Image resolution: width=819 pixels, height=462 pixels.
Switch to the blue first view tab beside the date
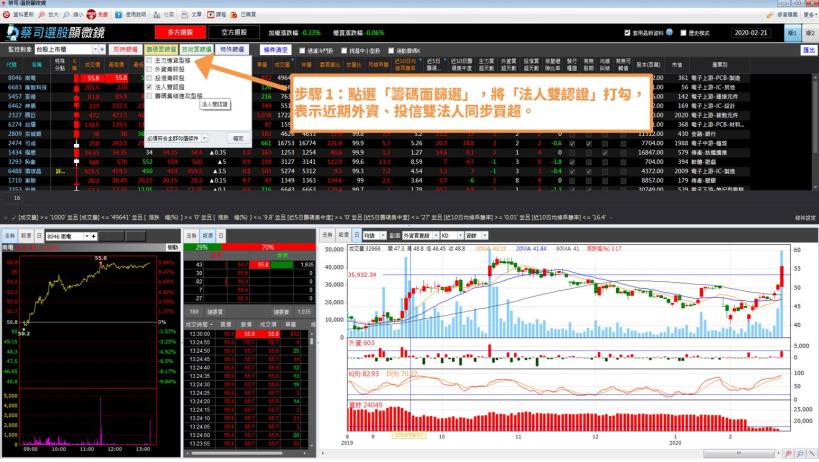[792, 33]
